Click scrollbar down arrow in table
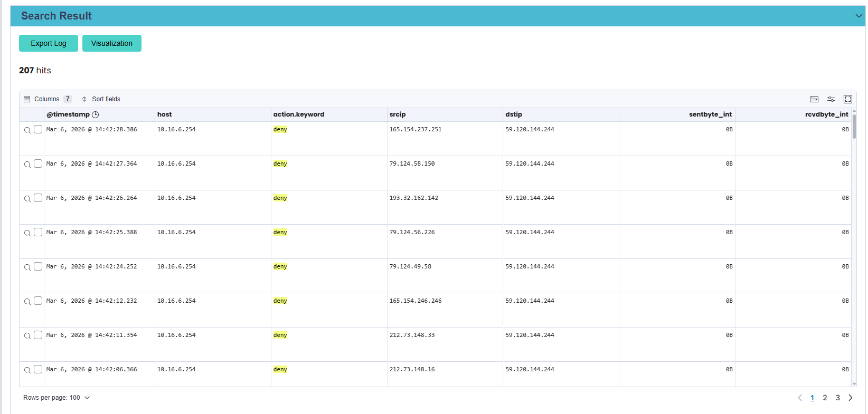The height and width of the screenshot is (414, 868). [x=854, y=384]
